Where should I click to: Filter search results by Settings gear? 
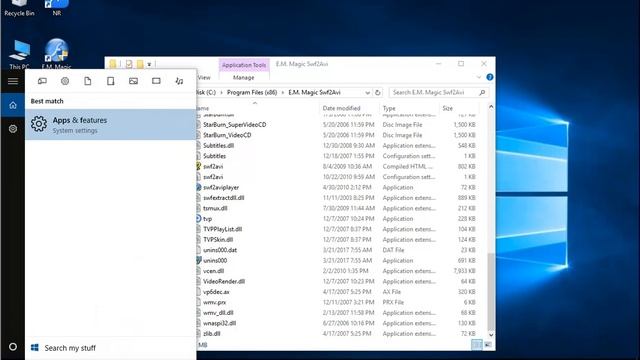click(65, 81)
